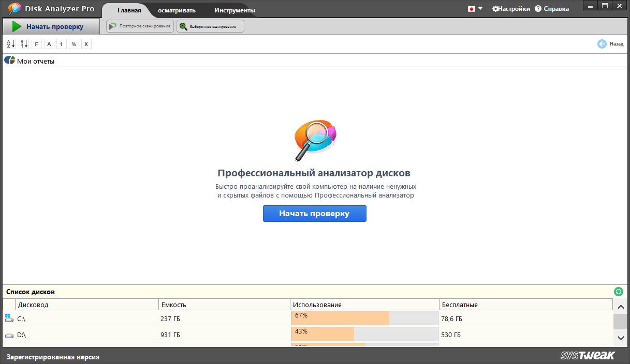The image size is (630, 364).
Task: Open Справка help
Action: point(552,9)
